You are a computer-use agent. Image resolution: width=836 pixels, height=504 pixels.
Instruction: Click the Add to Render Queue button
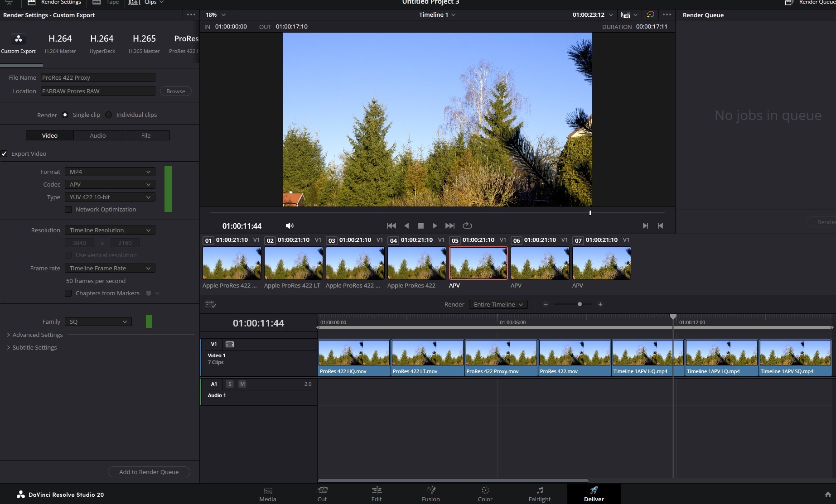point(149,472)
